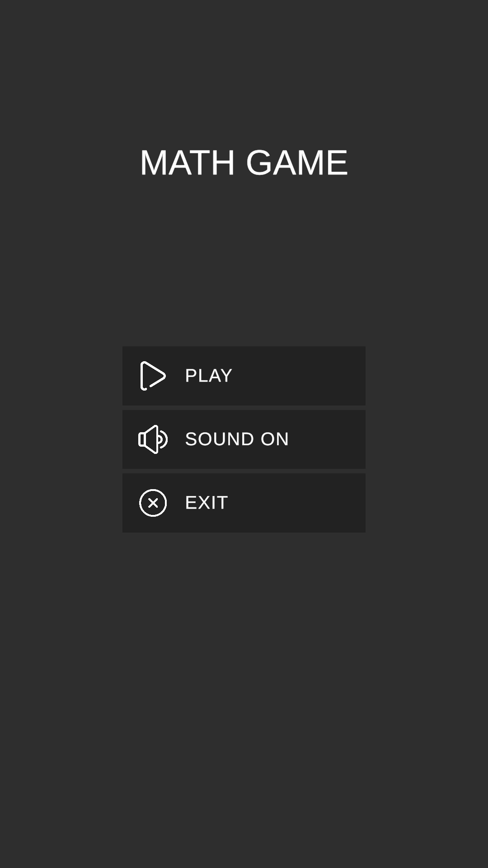
Task: Click the PLAY text label
Action: 209,376
